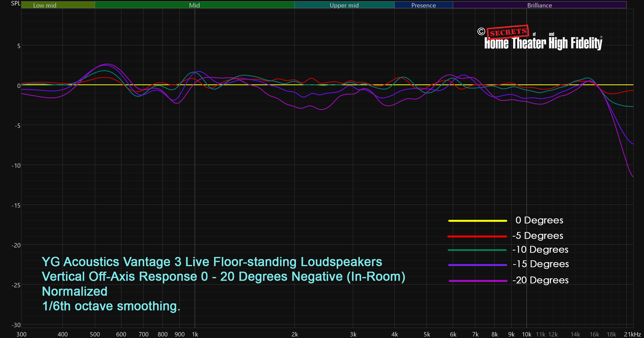This screenshot has width=644, height=338.
Task: Click the SPL axis label
Action: tap(15, 4)
